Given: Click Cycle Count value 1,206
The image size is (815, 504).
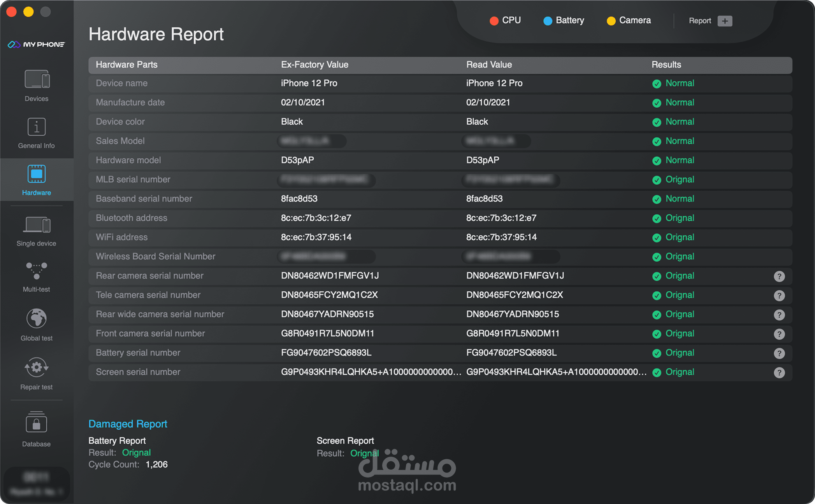Looking at the screenshot, I should click(x=156, y=465).
